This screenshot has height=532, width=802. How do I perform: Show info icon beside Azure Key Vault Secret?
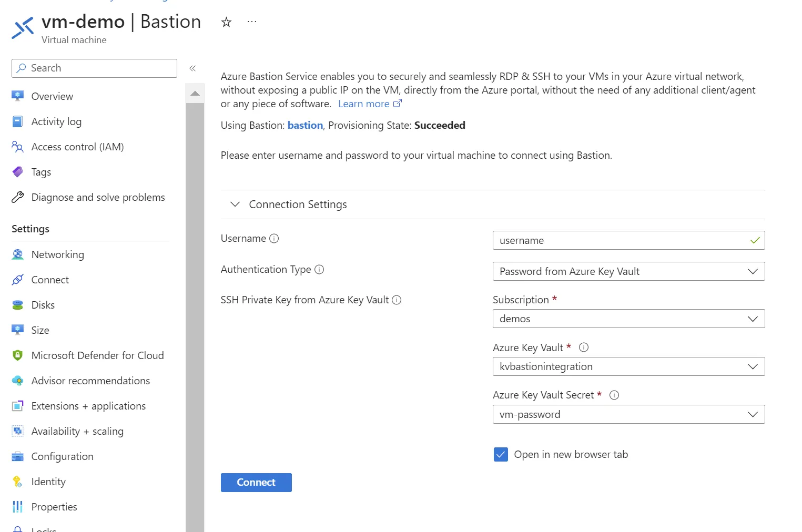[x=614, y=395]
